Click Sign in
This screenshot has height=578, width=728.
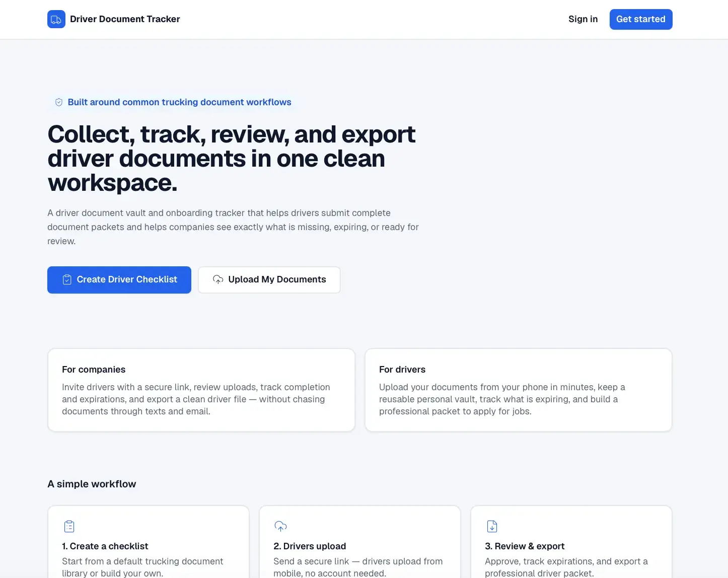click(x=583, y=19)
